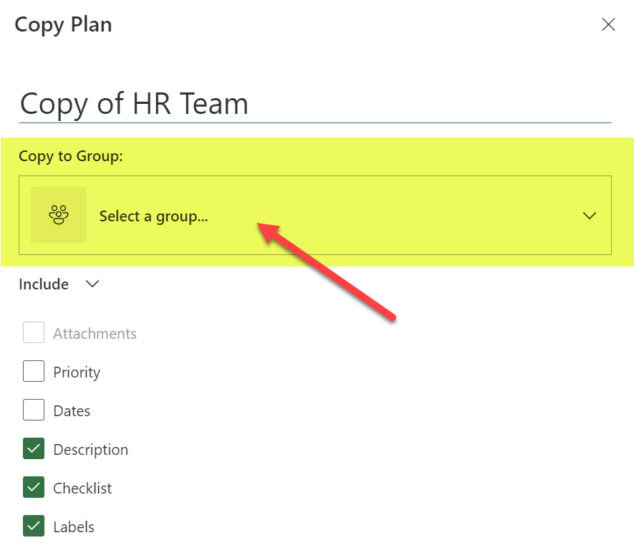Click the 'Include' label

click(44, 284)
